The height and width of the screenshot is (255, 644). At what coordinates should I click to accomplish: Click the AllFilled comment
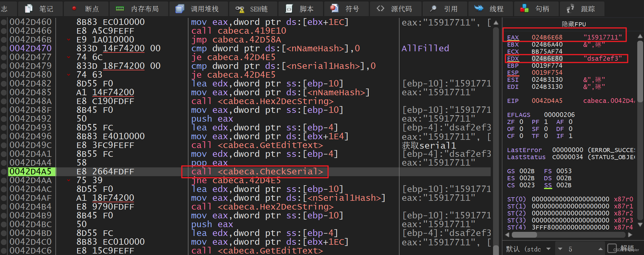[425, 48]
